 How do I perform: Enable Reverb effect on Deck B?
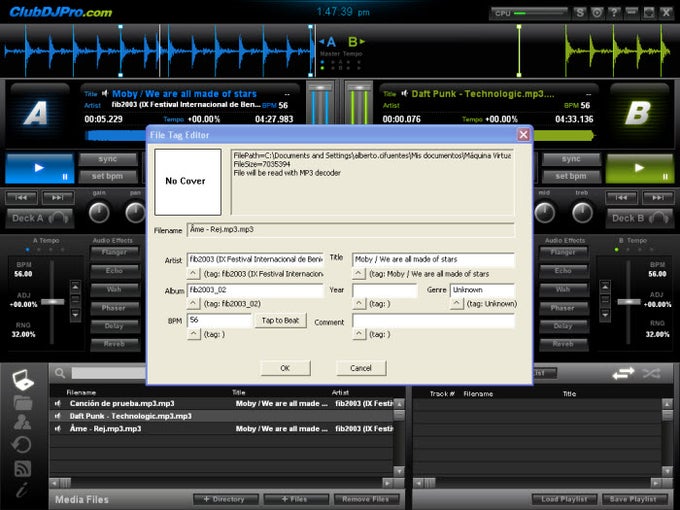coord(563,344)
